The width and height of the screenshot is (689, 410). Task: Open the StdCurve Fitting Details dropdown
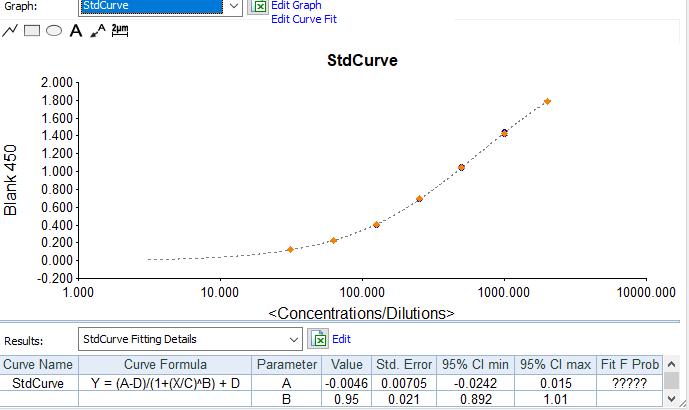pyautogui.click(x=294, y=339)
